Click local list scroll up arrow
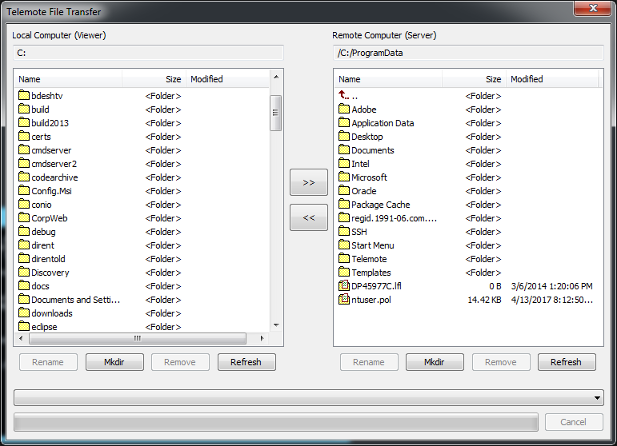Screen dimensions: 617x446 (x=276, y=77)
